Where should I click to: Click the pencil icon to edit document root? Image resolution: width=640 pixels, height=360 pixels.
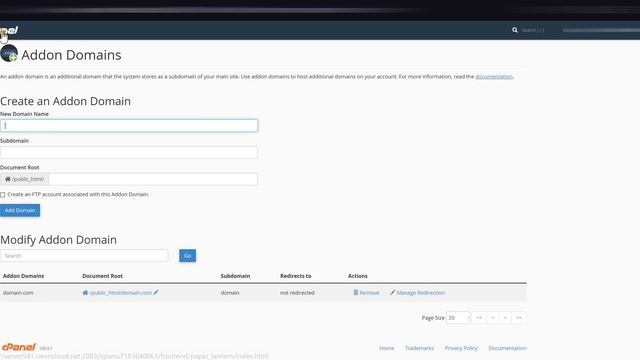[156, 292]
